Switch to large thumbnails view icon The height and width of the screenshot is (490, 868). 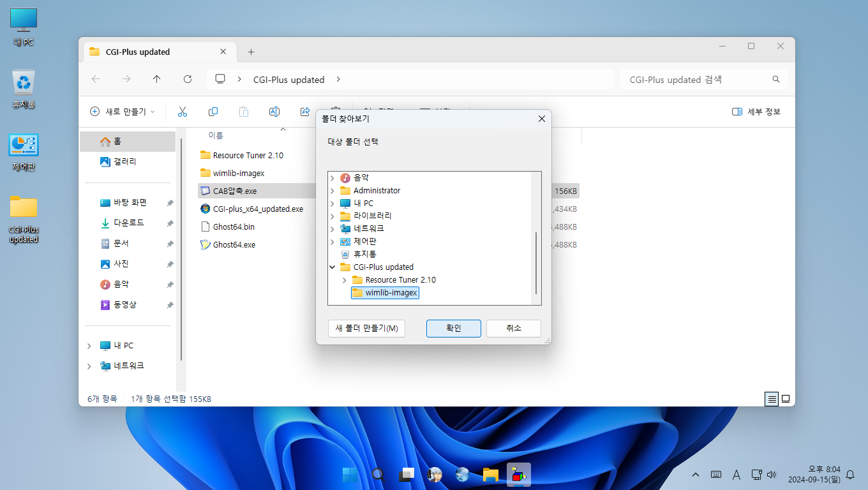tap(786, 399)
